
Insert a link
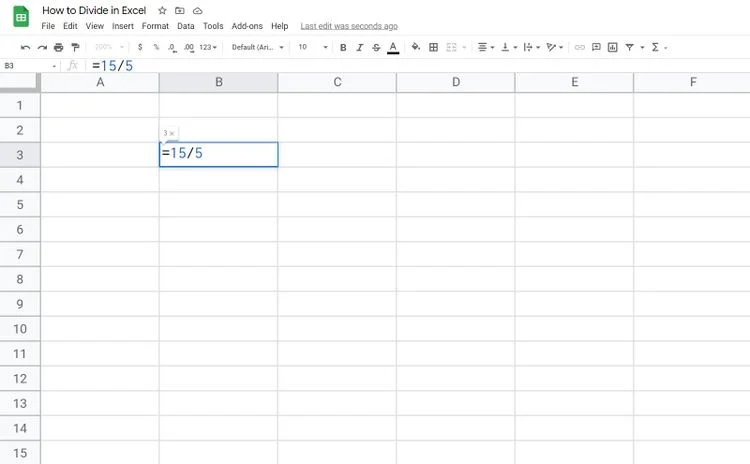[x=580, y=47]
